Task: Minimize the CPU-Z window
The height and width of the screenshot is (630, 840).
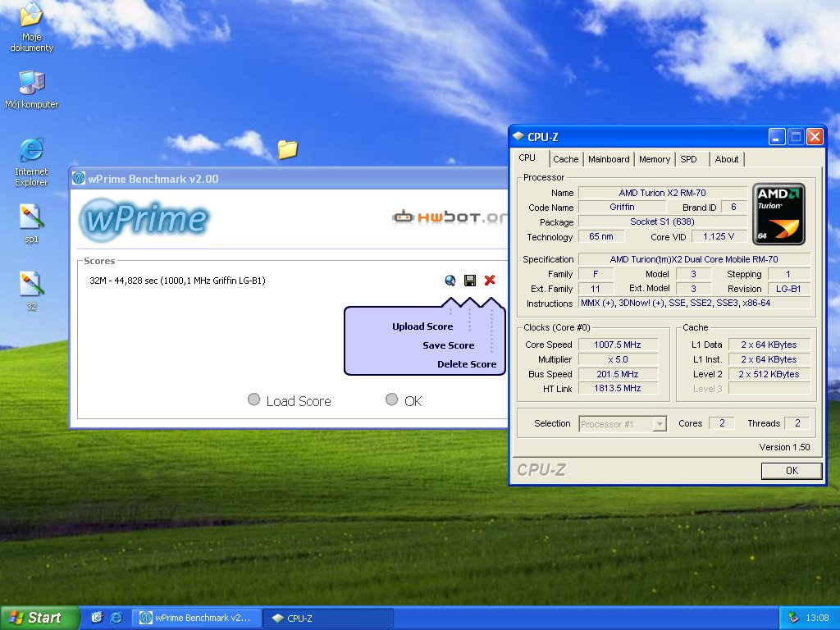Action: click(x=777, y=137)
